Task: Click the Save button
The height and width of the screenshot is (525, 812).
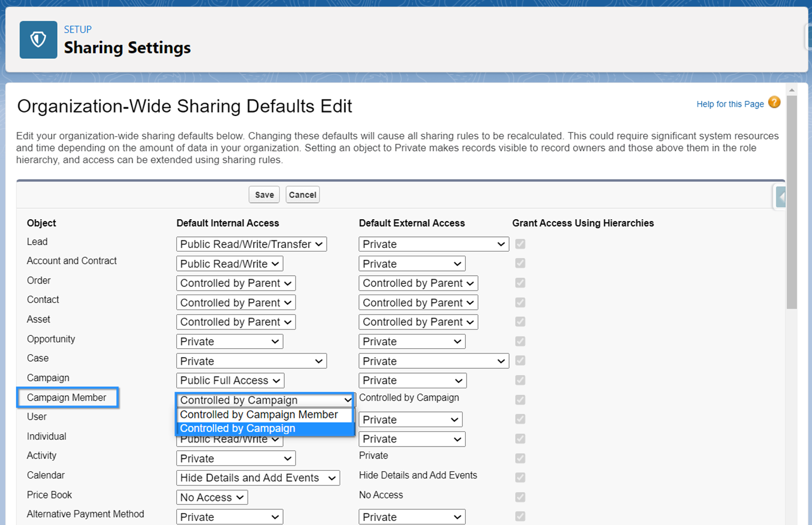Action: [264, 194]
